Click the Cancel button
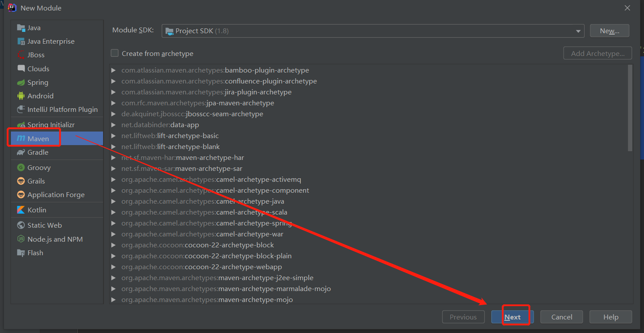 [561, 317]
